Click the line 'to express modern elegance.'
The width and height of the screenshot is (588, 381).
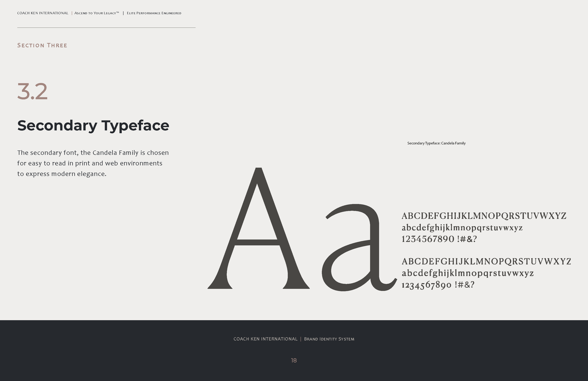[x=62, y=174]
